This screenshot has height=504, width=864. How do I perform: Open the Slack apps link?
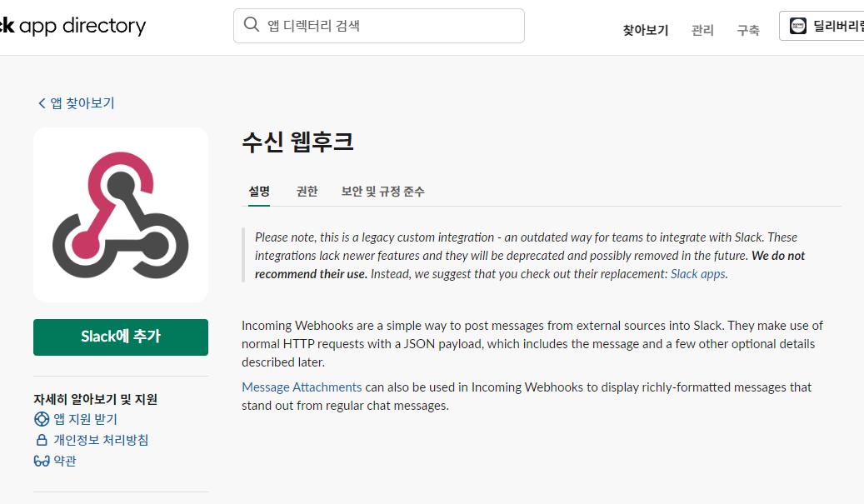click(x=697, y=274)
